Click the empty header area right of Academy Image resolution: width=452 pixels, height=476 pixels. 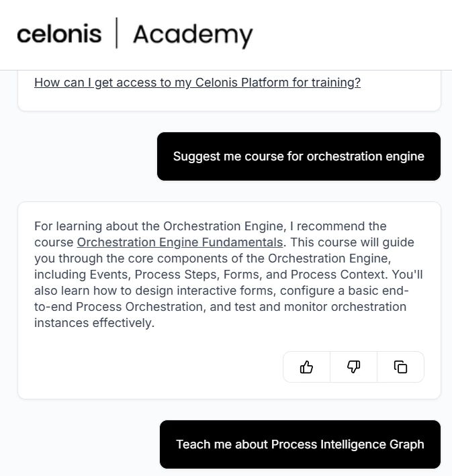coord(349,34)
